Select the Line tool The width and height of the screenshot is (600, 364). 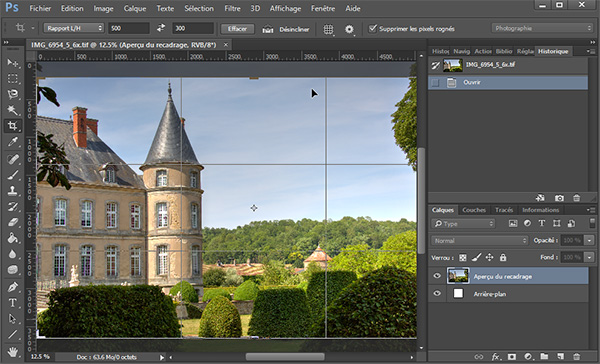click(x=12, y=335)
